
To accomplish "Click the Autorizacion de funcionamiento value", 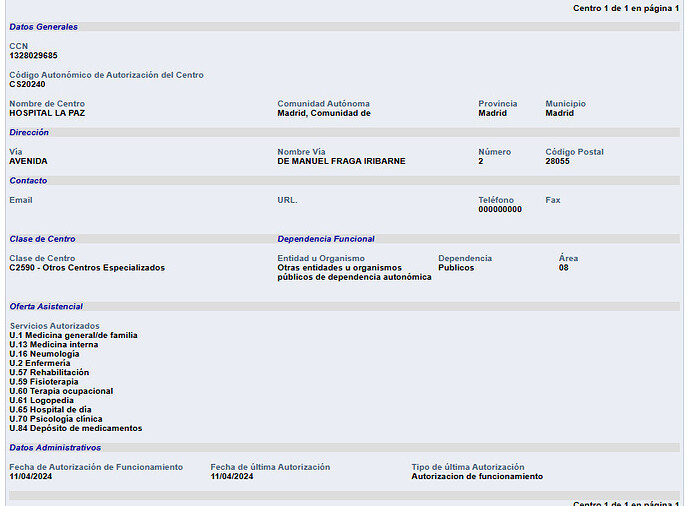I will point(477,477).
